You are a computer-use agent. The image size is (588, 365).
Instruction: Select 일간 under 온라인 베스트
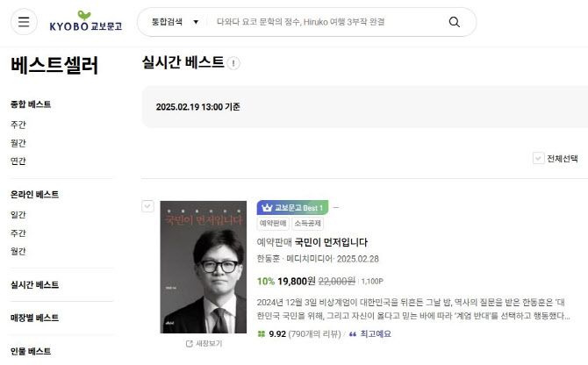pos(18,215)
